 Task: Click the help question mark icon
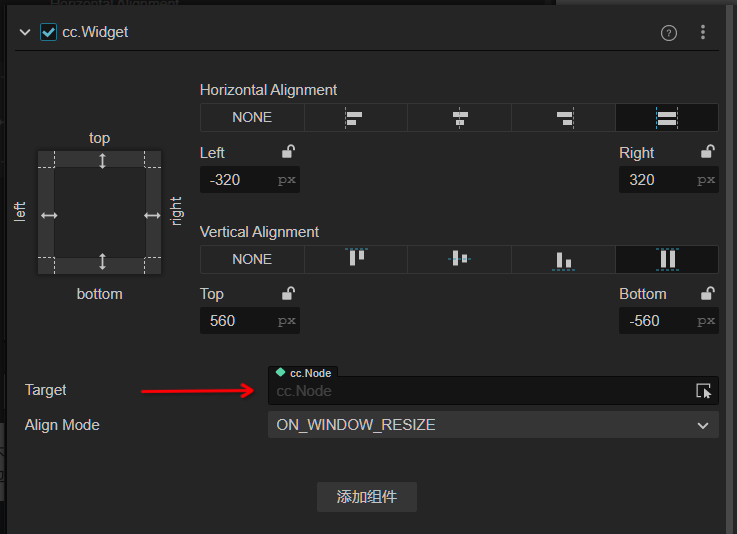point(669,33)
